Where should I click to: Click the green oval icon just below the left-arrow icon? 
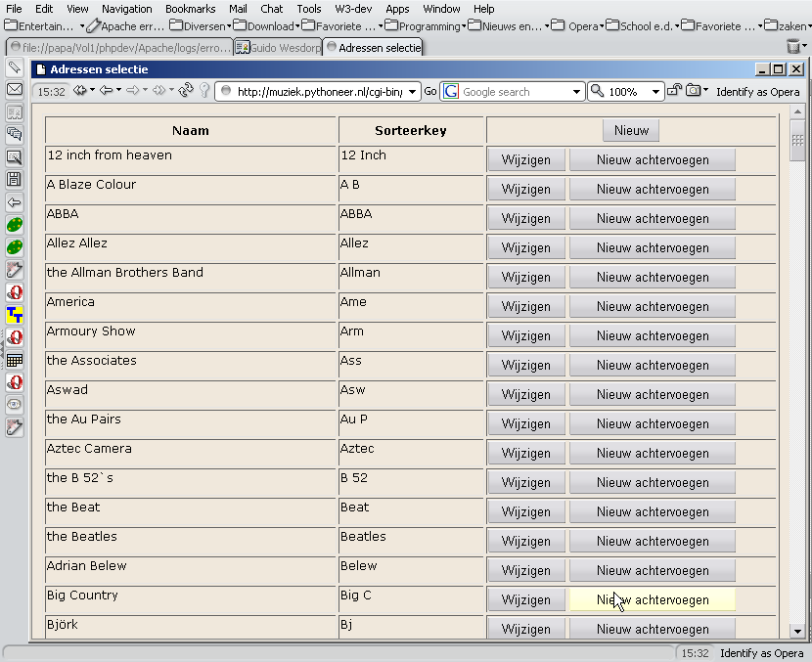click(14, 225)
